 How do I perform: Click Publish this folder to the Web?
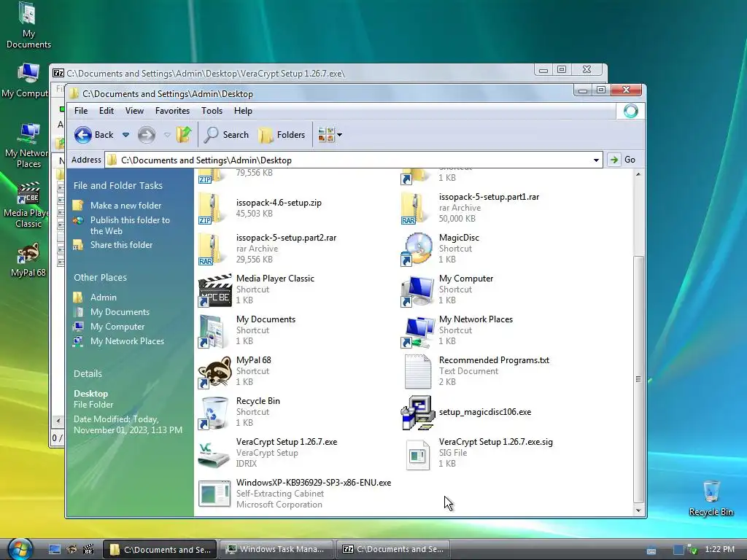[x=130, y=225]
